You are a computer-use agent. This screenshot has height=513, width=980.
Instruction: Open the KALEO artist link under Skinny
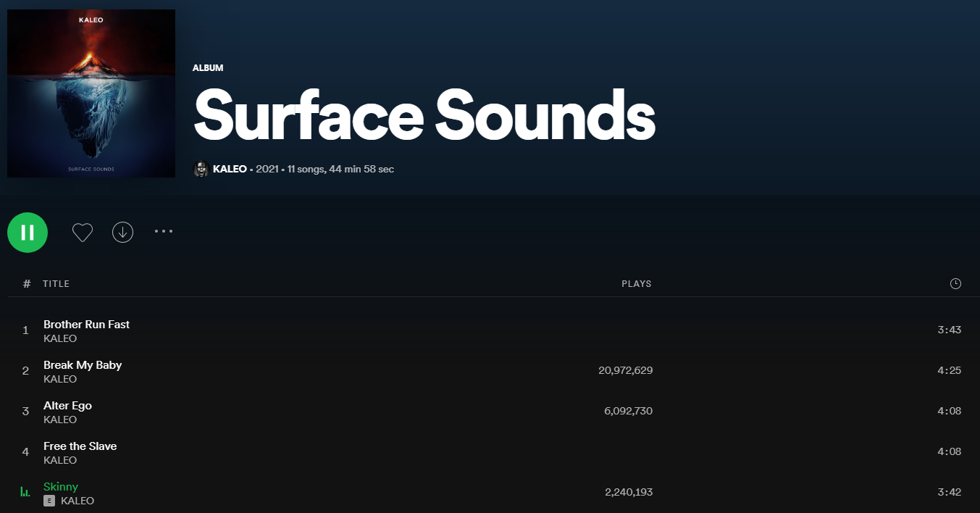point(78,501)
